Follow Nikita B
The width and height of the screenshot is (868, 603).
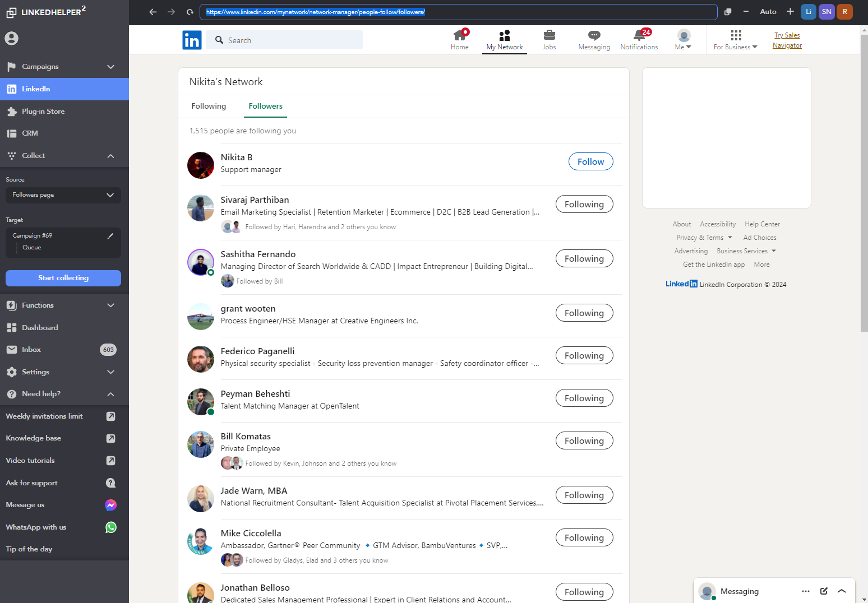(x=590, y=162)
